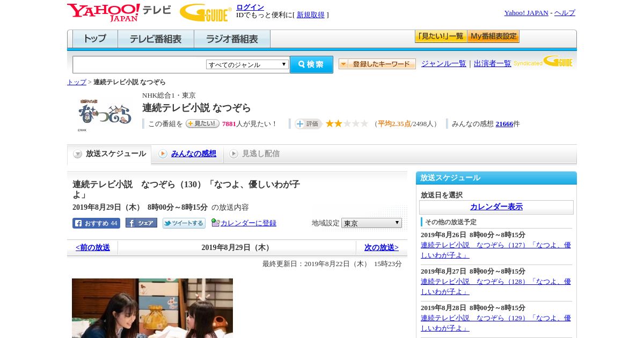The image size is (644, 338).
Task: Click the G-Guide logo in header
Action: point(206,12)
